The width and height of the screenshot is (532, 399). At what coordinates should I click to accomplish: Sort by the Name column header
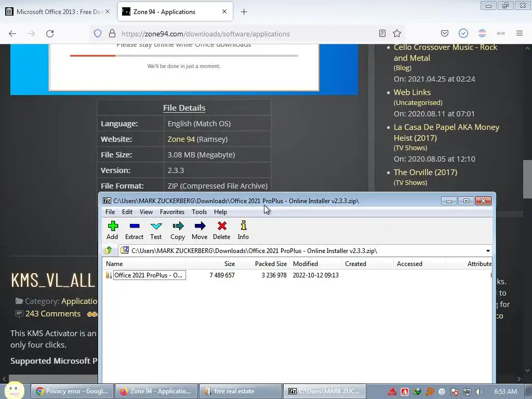[144, 263]
